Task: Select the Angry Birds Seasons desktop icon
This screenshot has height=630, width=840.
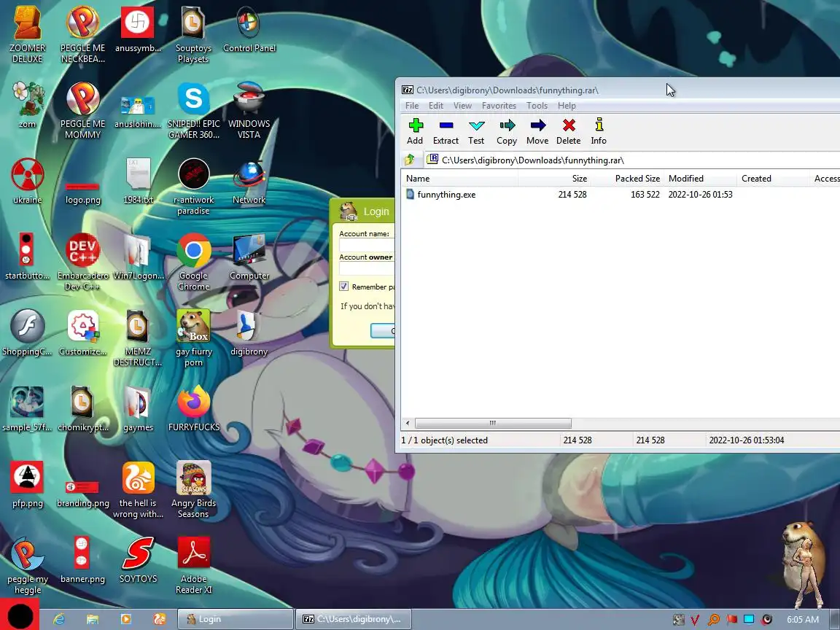Action: tap(193, 490)
